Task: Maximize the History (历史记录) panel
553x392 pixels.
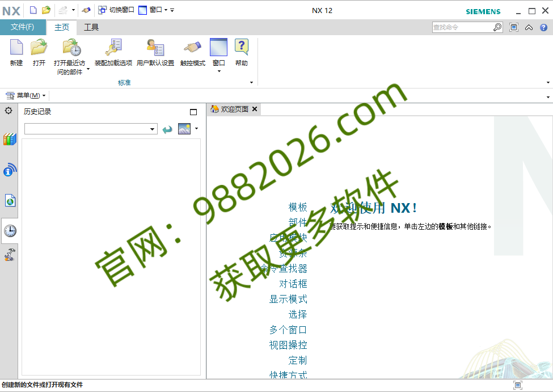Action: [x=193, y=112]
